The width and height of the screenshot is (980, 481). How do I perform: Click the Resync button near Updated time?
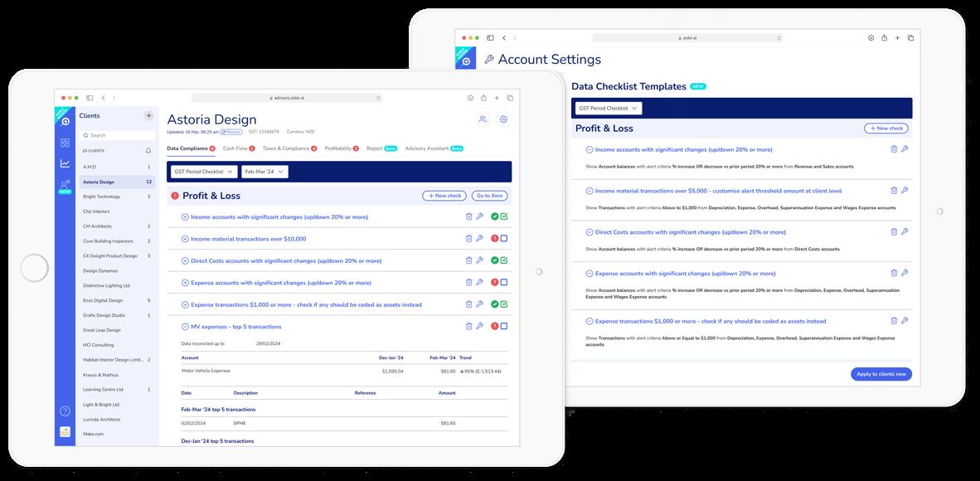[231, 132]
